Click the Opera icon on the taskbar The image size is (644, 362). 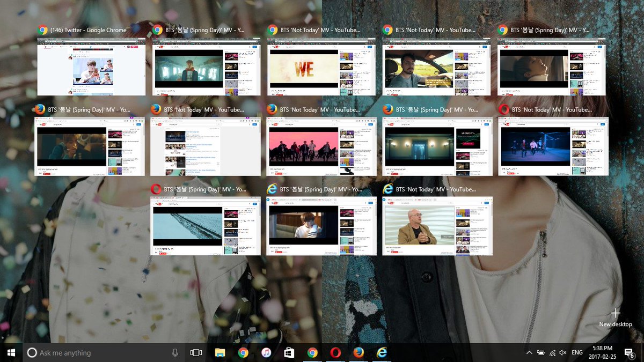335,352
